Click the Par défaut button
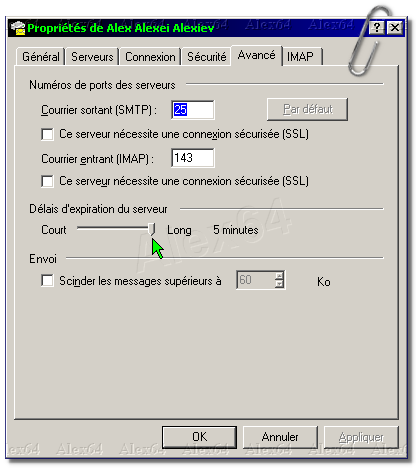Screen dimensions: 416x468 tap(307, 109)
